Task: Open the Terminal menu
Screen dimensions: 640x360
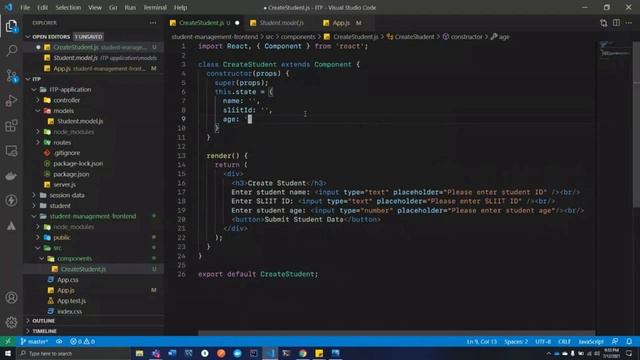Action: click(x=155, y=7)
